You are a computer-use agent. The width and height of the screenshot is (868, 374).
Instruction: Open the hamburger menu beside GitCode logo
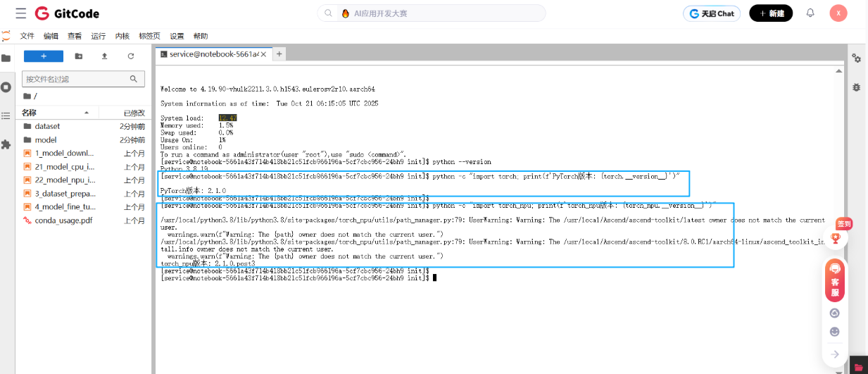[20, 13]
